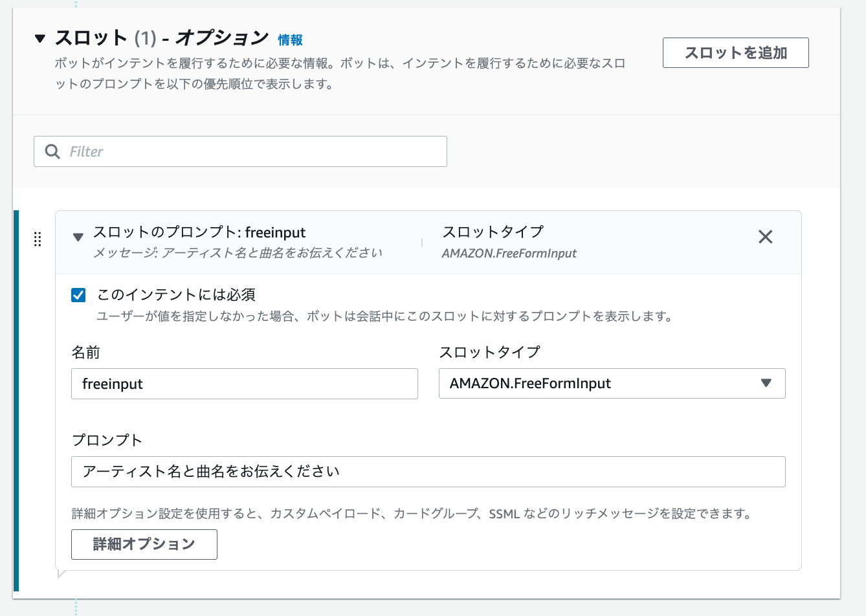Open 詳細オプション advanced message settings

pos(144,544)
